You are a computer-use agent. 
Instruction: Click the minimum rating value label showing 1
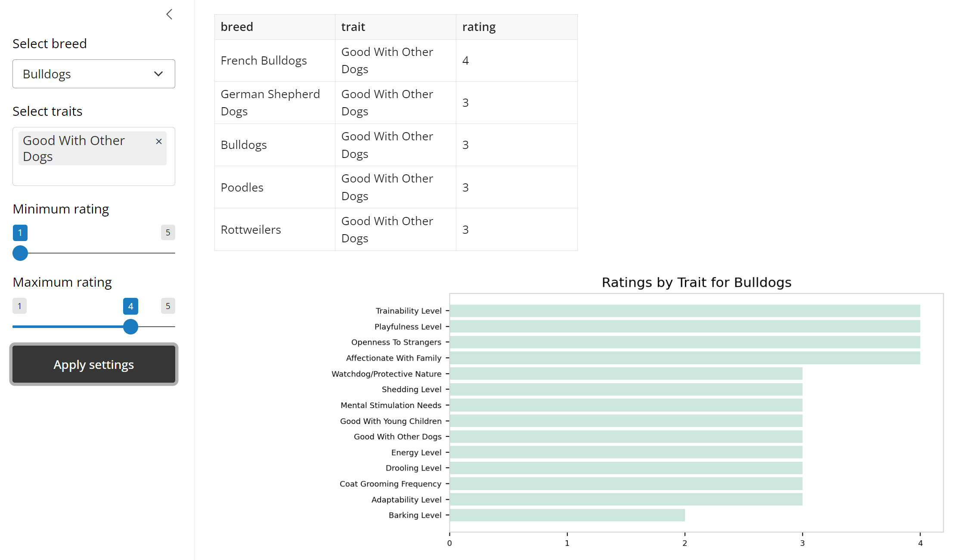point(20,232)
